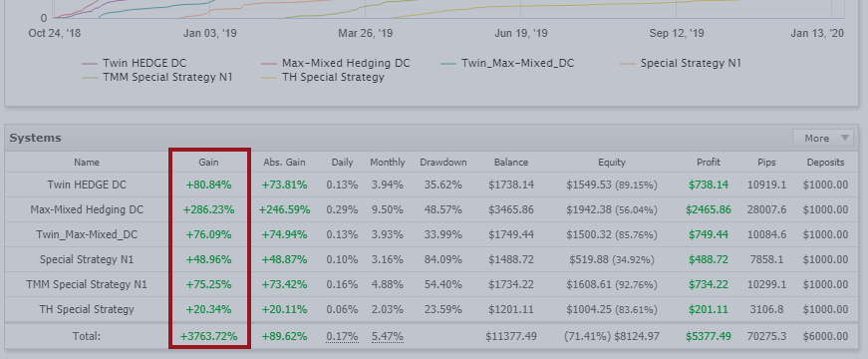
Task: Sort by Abs. Gain column header
Action: tap(285, 163)
